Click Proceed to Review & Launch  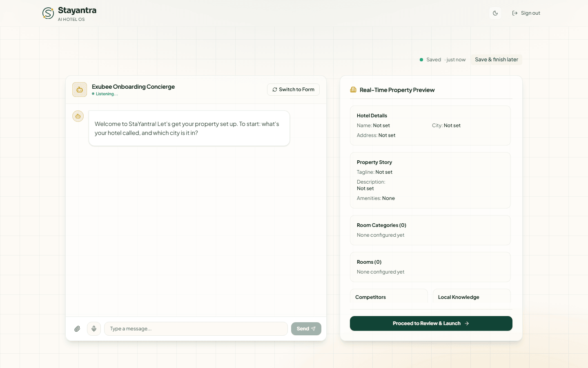(431, 323)
